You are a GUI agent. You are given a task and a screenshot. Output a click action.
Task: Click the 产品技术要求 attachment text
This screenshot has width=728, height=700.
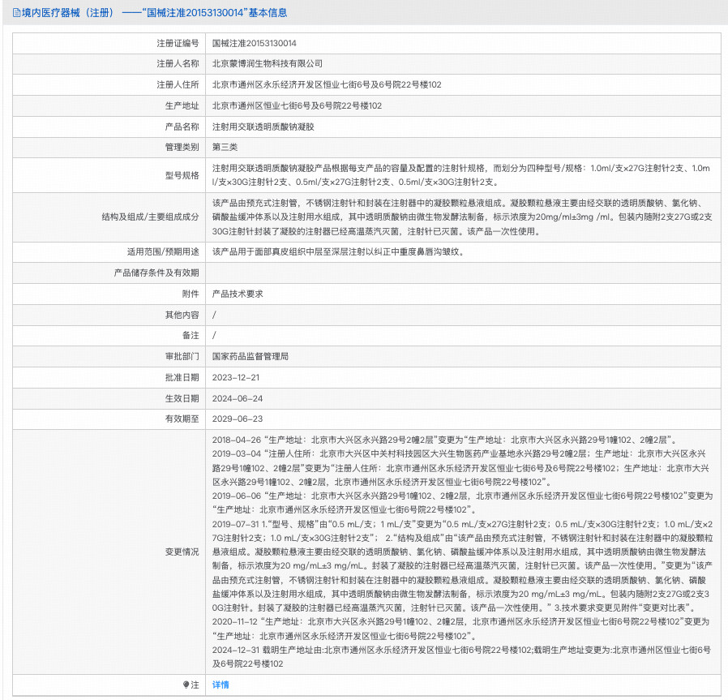coord(238,294)
